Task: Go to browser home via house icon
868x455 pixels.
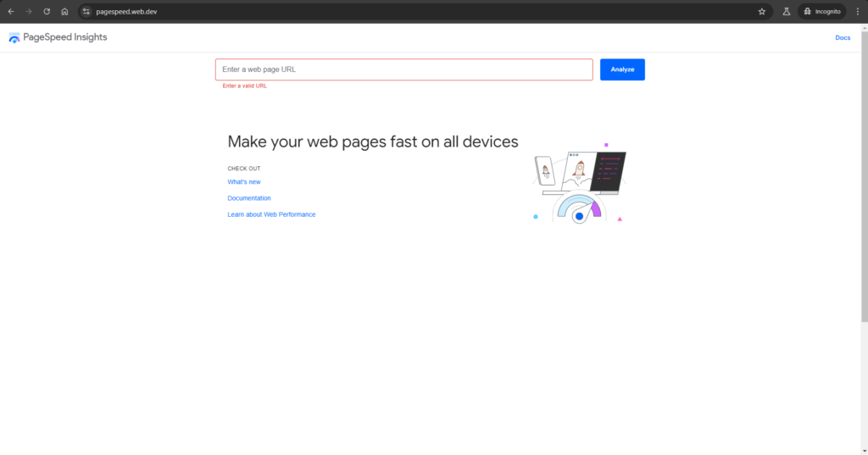Action: click(x=64, y=12)
